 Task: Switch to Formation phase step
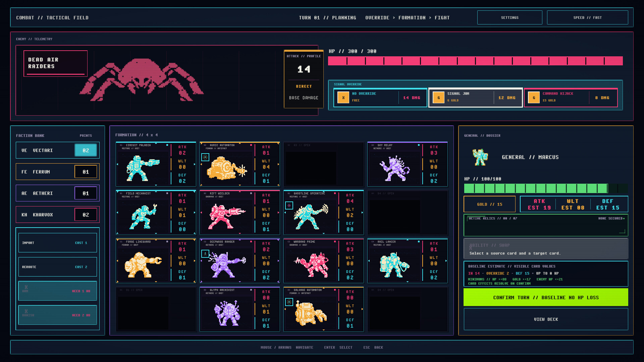point(412,18)
